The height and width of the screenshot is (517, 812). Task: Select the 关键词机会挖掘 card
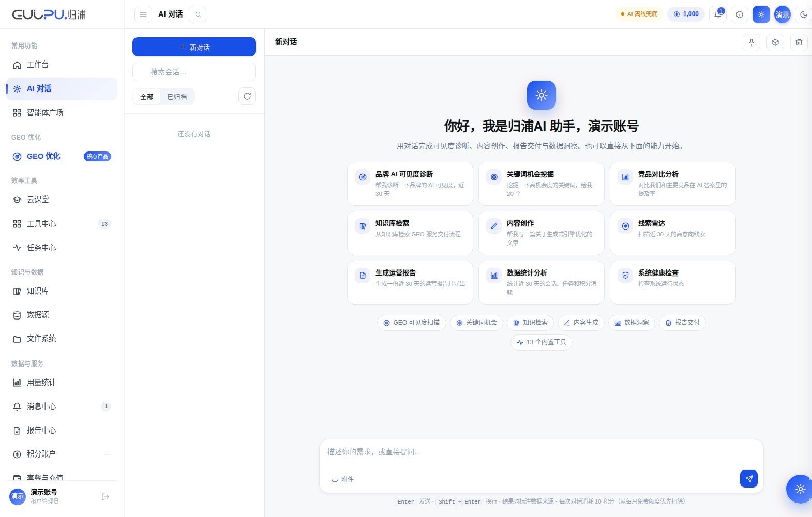(x=542, y=184)
